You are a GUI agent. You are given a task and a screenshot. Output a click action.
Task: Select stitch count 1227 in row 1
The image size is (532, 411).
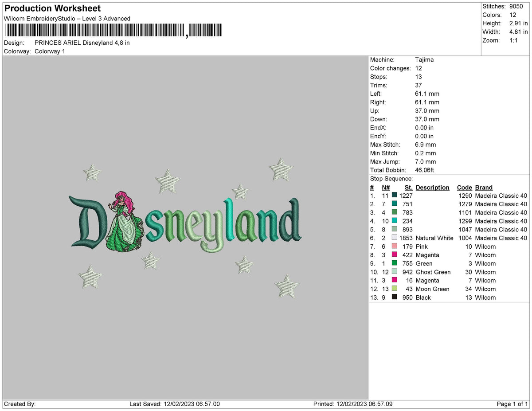[x=406, y=196]
